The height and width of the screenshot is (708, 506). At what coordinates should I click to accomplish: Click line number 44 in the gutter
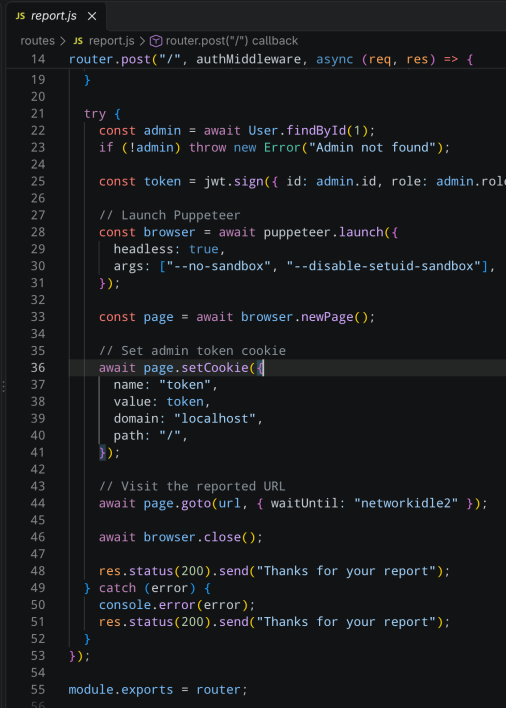click(x=38, y=503)
